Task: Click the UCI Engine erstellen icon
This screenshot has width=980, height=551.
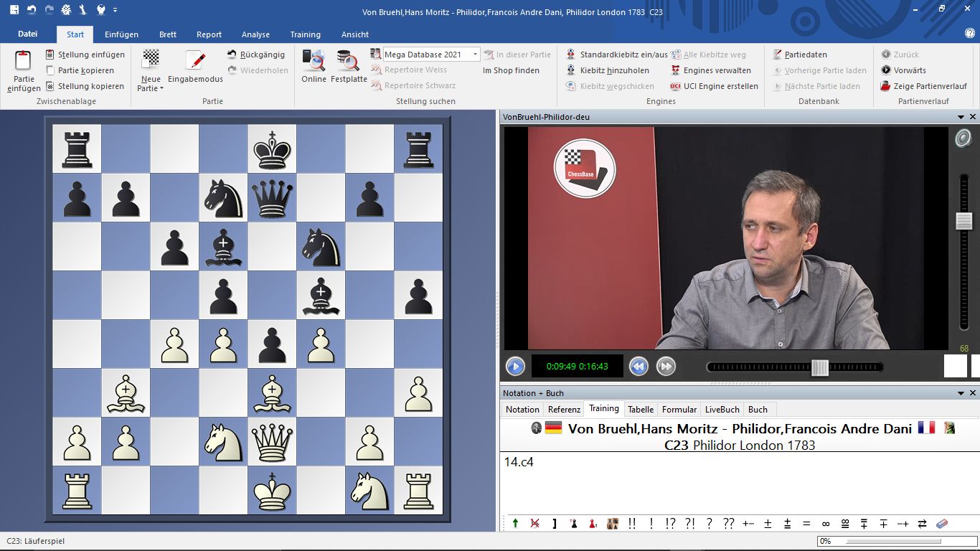Action: (x=676, y=86)
